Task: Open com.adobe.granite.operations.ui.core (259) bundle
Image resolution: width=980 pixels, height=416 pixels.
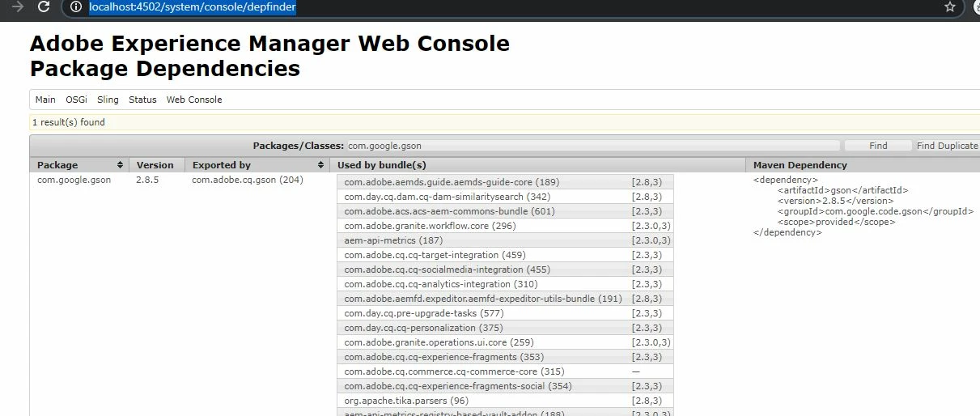Action: click(x=439, y=342)
